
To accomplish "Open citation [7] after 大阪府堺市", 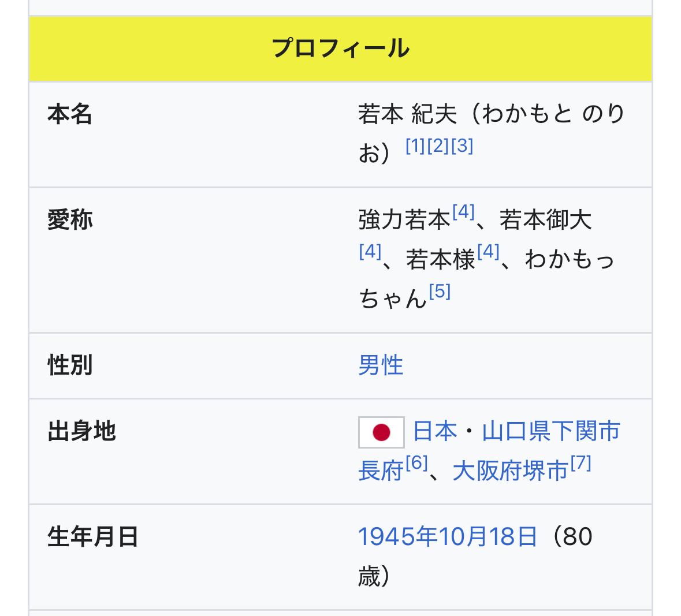I will click(581, 463).
